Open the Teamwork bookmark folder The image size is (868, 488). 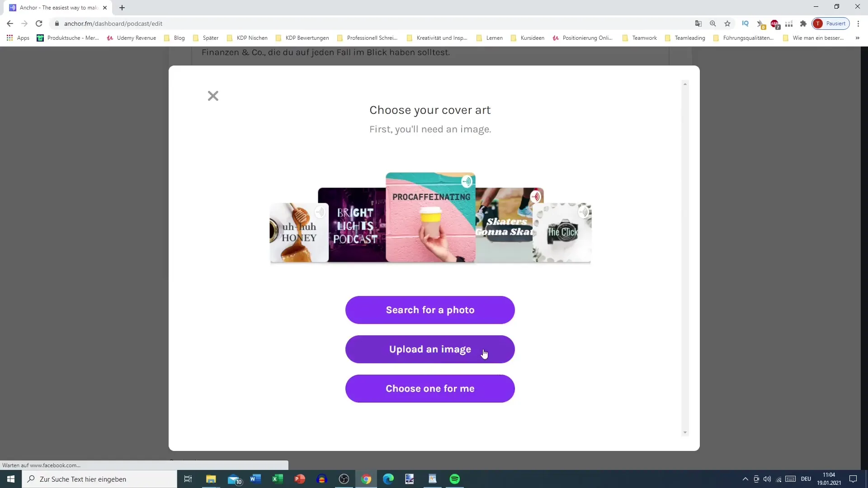640,38
